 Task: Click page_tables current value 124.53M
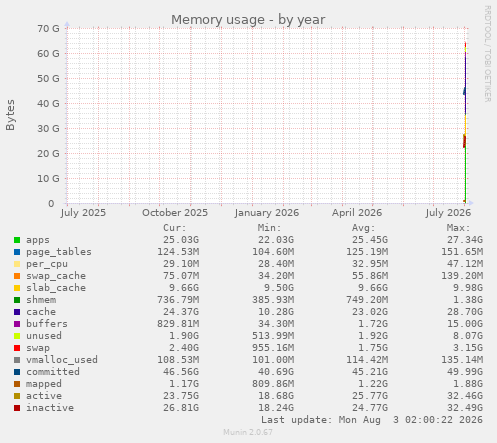tap(178, 252)
